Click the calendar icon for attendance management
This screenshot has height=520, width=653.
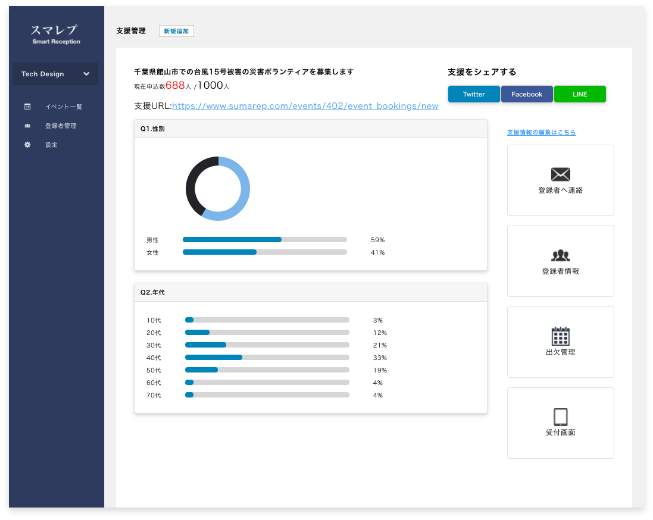click(561, 336)
